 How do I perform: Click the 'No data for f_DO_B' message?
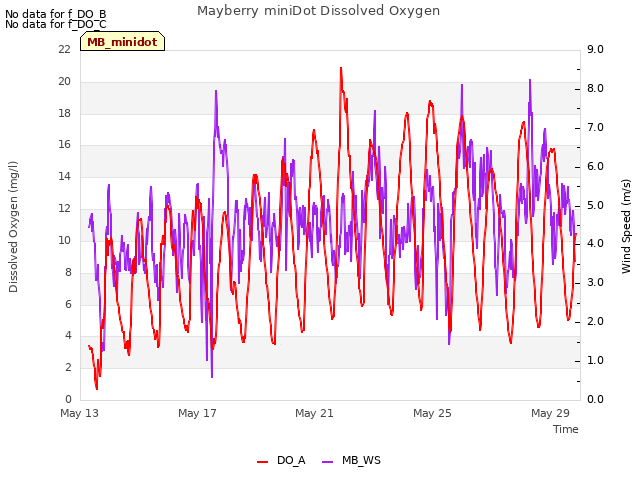56,14
